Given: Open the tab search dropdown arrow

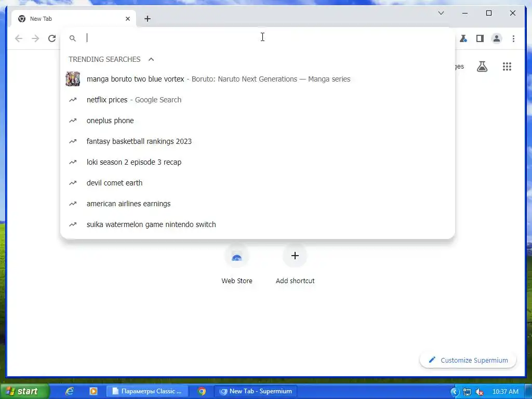Looking at the screenshot, I should pos(441,13).
